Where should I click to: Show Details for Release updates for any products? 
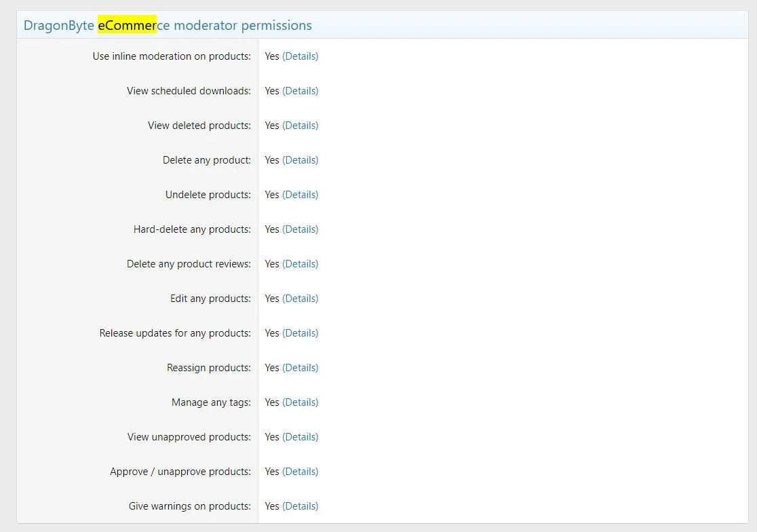tap(300, 333)
